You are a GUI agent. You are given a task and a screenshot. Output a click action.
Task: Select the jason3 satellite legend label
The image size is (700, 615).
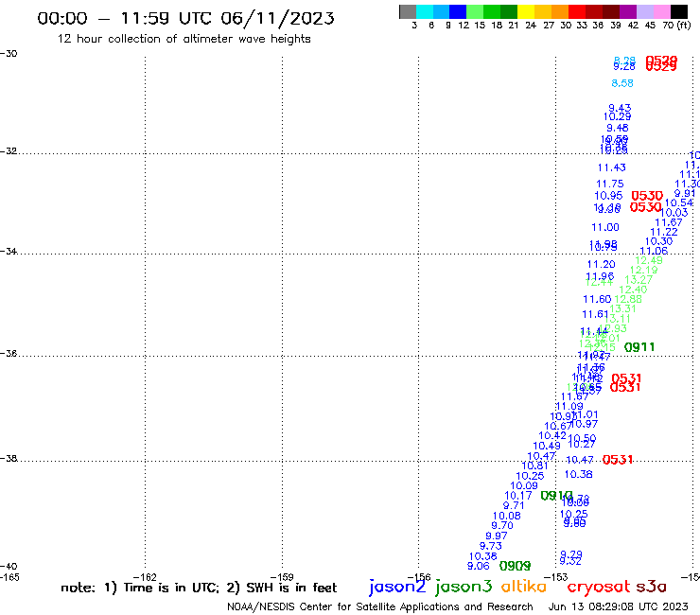click(x=464, y=588)
